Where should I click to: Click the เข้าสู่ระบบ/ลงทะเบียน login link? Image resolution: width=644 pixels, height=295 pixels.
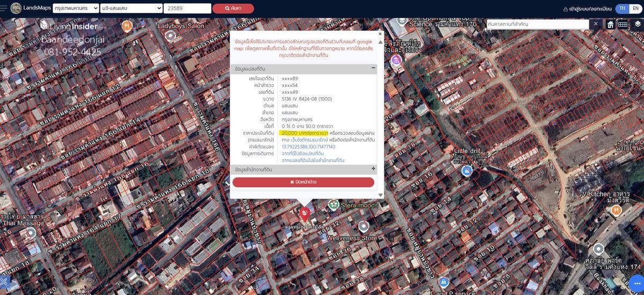[587, 9]
